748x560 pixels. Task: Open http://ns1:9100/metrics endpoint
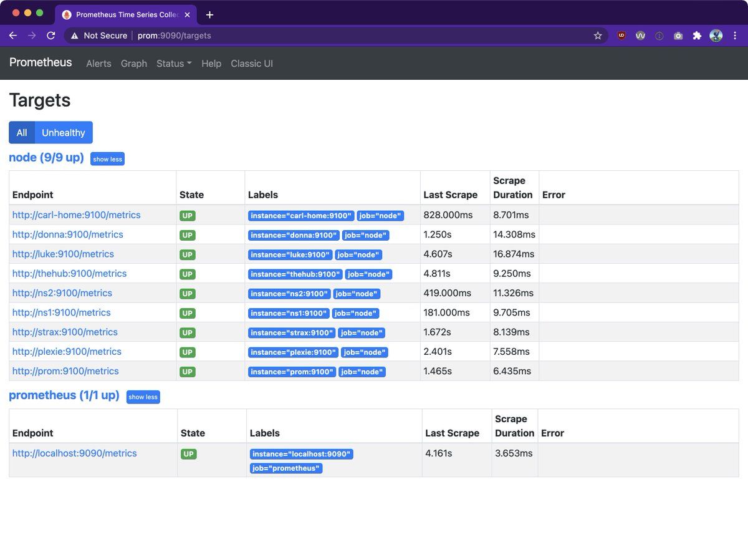pyautogui.click(x=62, y=312)
